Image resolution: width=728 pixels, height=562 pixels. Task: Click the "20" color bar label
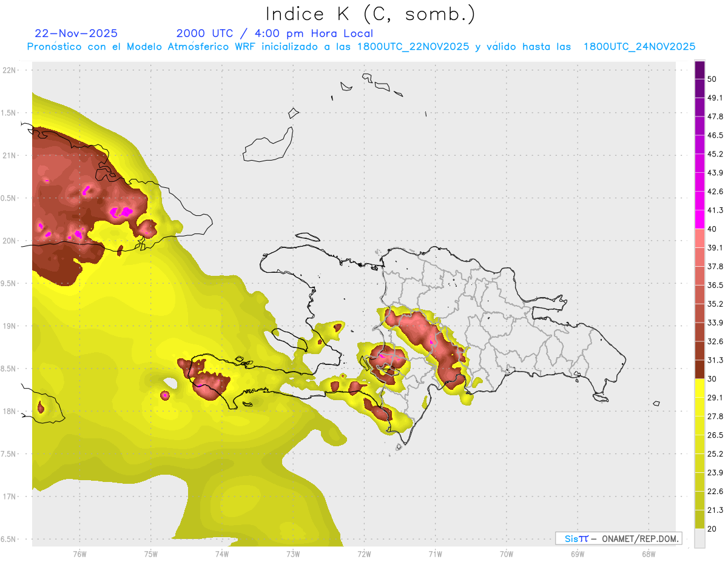712,529
